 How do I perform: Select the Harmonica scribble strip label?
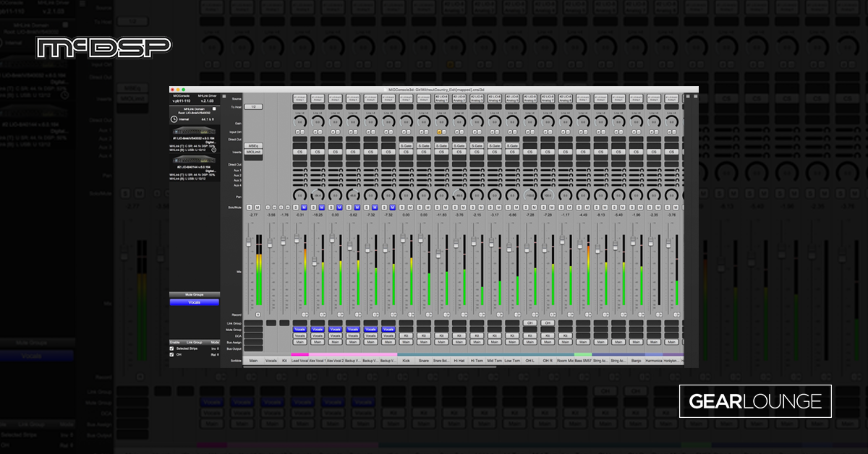[x=654, y=361]
